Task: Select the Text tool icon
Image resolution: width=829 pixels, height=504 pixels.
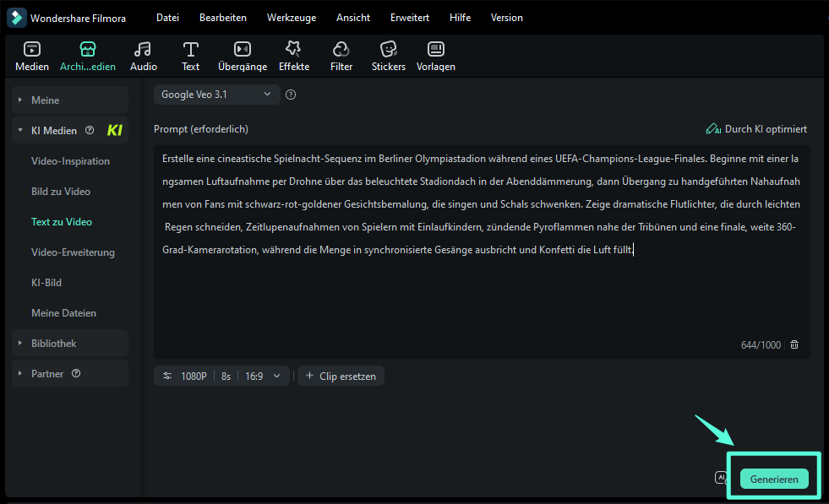Action: [x=190, y=55]
